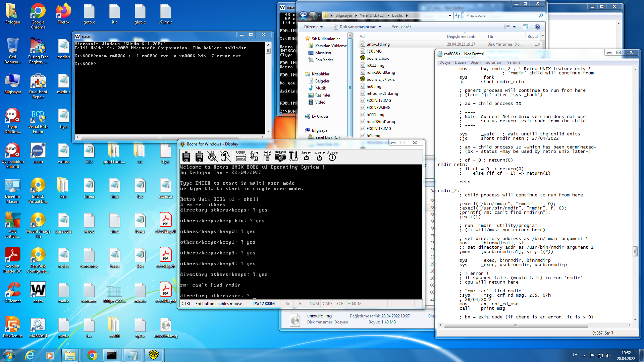Open Bochs CONFIG tools icon
Image resolution: width=644 pixels, height=362 pixels.
pyautogui.click(x=293, y=156)
